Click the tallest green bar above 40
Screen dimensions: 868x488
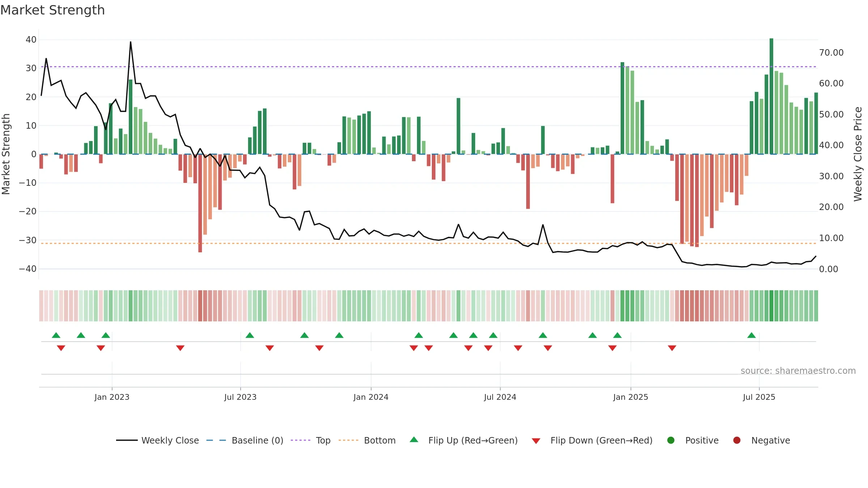[x=771, y=96]
